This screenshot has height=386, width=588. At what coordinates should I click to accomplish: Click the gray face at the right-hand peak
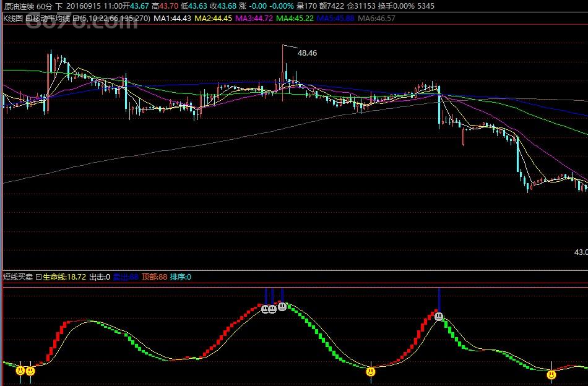(439, 317)
